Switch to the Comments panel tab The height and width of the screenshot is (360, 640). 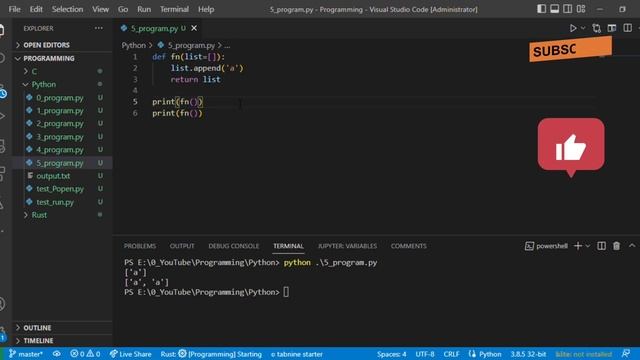(409, 246)
